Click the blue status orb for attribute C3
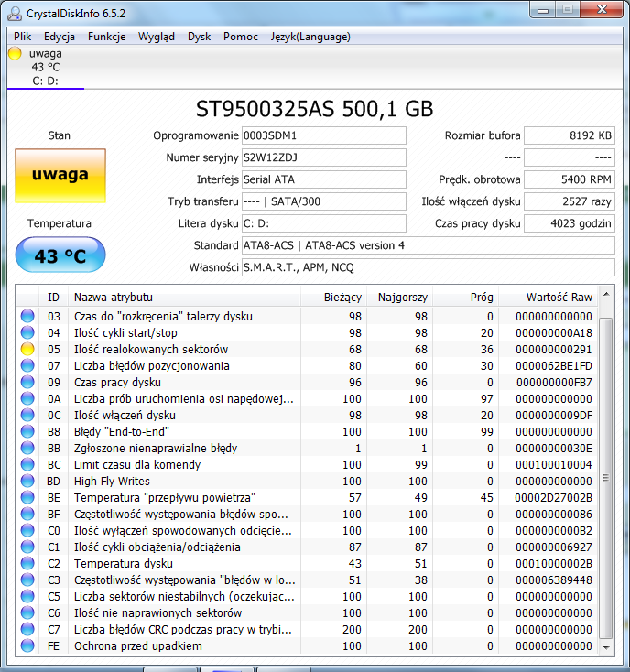This screenshot has width=630, height=672. tap(27, 580)
